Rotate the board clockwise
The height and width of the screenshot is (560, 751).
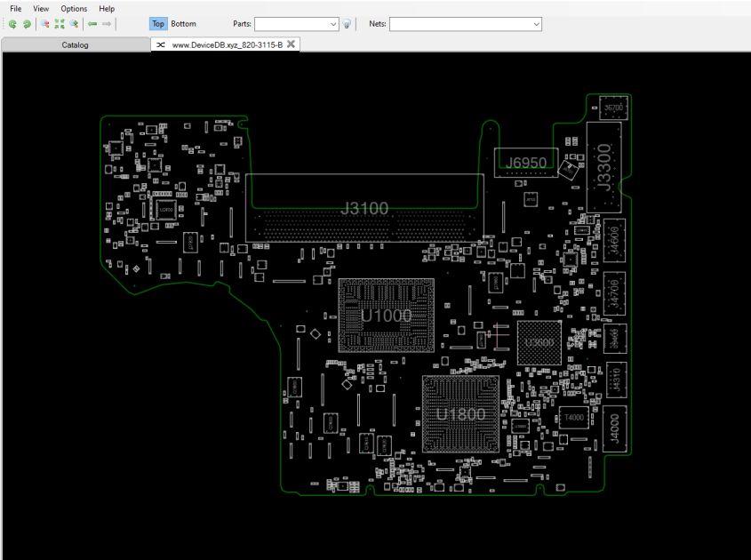(x=27, y=24)
